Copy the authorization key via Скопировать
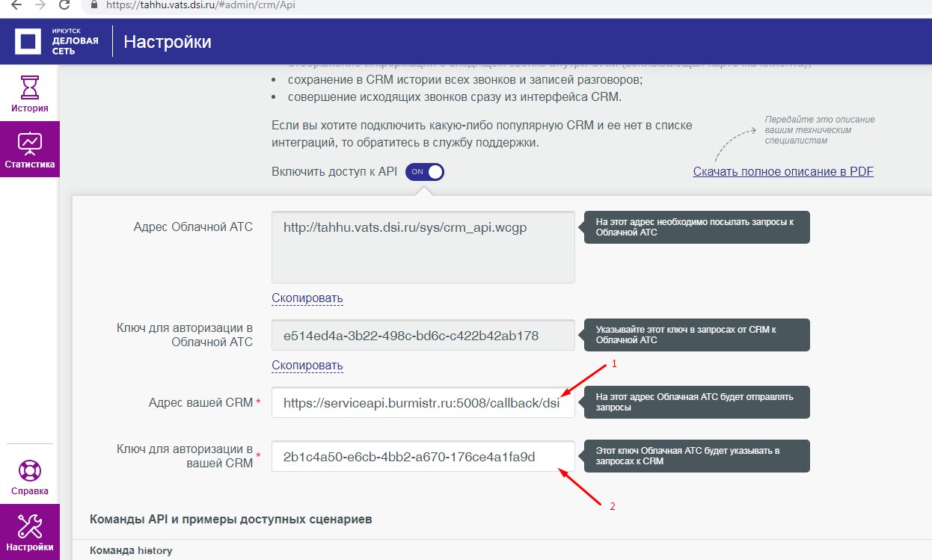The width and height of the screenshot is (932, 560). (x=307, y=366)
